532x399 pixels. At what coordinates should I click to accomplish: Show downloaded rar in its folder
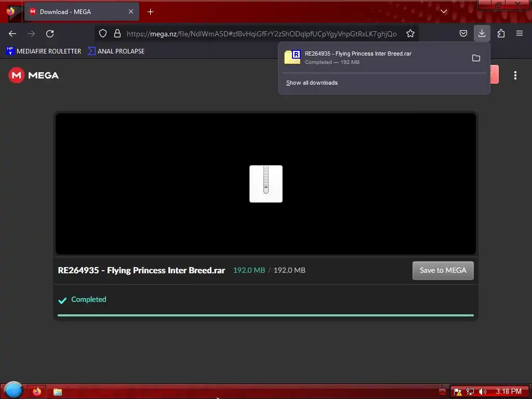476,58
